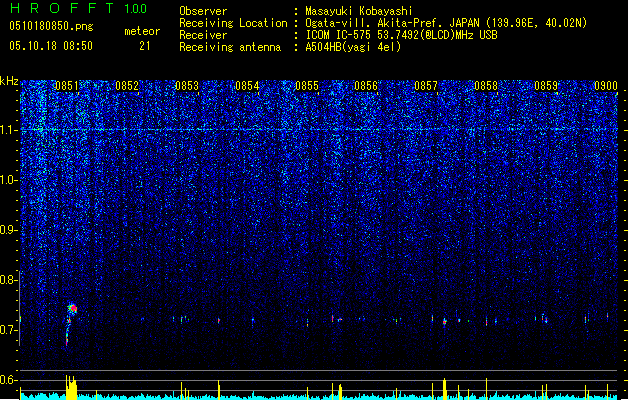629x400 pixels.
Task: Click the 0.7 frequency axis label
Action: 8,330
